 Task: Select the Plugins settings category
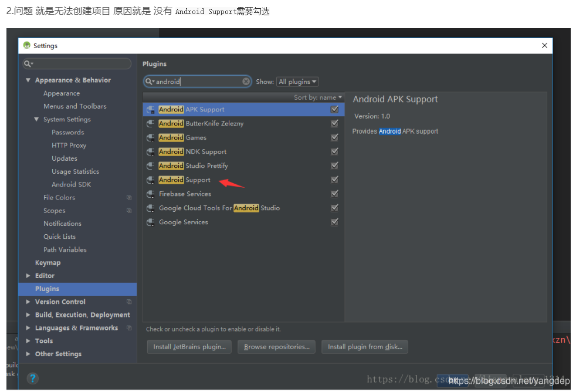click(x=77, y=289)
